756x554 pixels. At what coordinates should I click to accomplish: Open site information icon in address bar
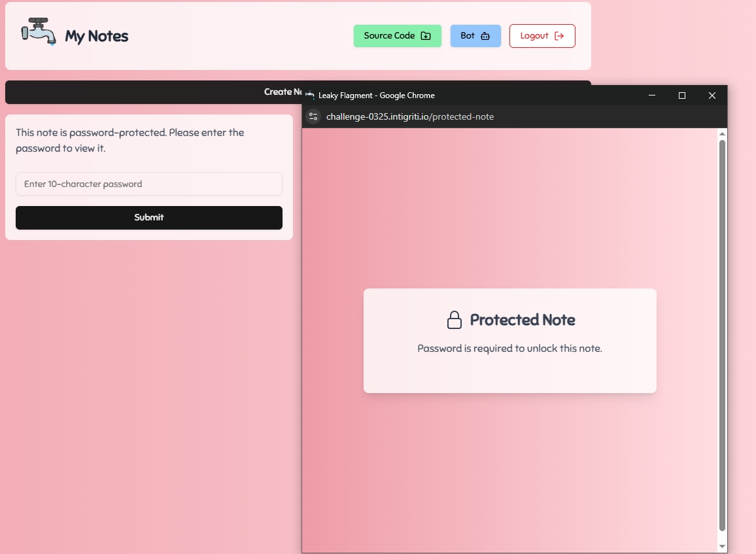pyautogui.click(x=313, y=116)
